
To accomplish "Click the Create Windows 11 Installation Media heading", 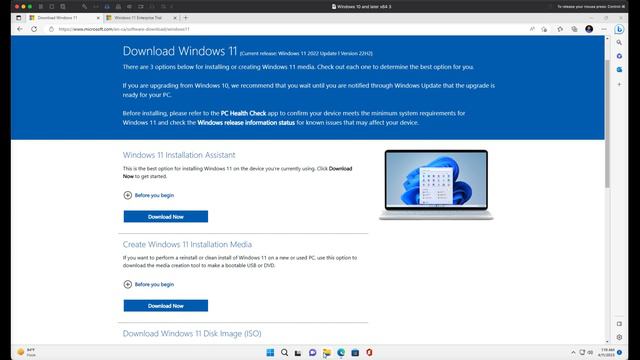I will [x=187, y=244].
